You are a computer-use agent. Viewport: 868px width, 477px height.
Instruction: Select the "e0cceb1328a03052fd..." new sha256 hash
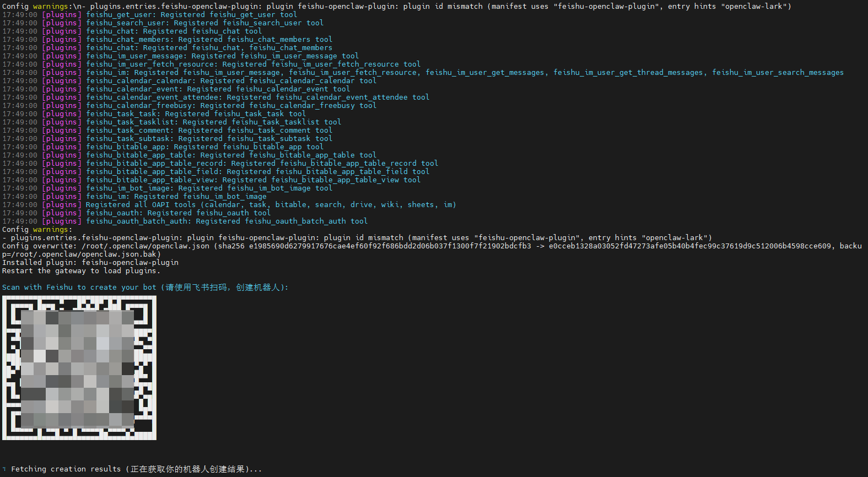tap(690, 246)
